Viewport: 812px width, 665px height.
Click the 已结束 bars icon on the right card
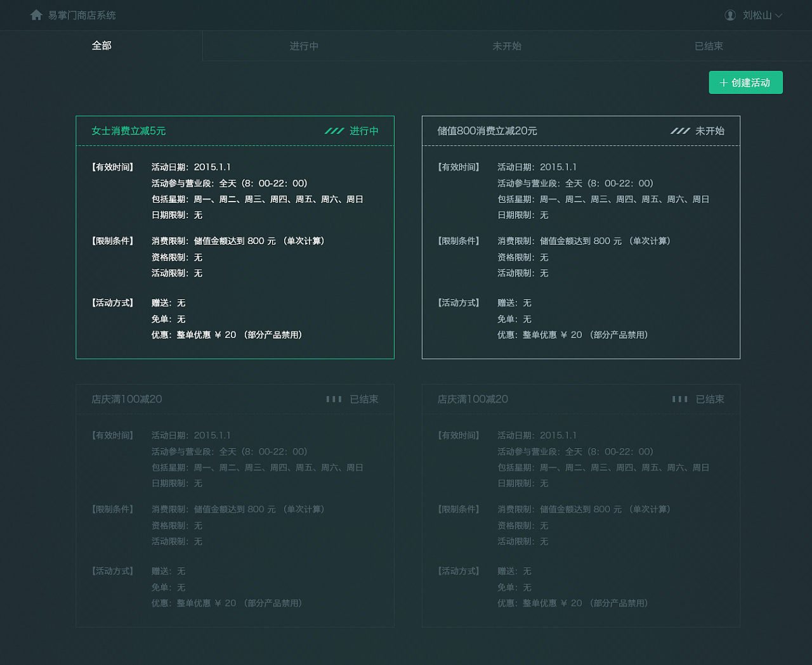679,399
